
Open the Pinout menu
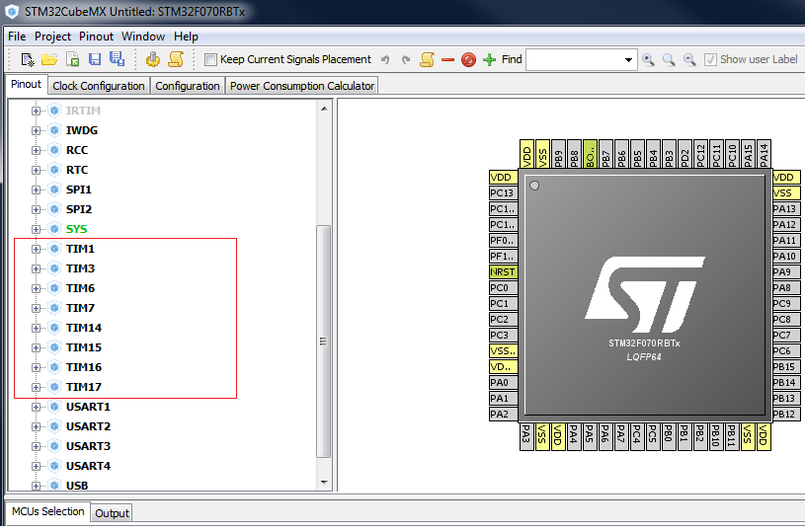pyautogui.click(x=96, y=37)
